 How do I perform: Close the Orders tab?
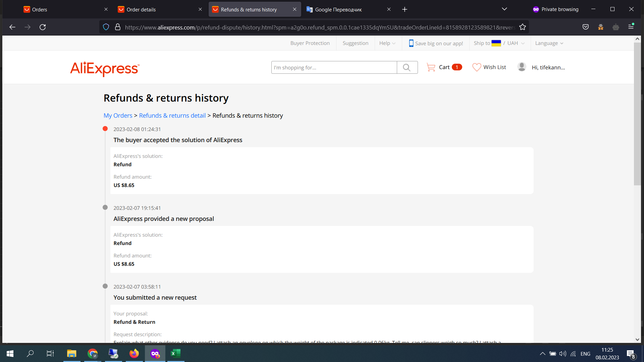tap(106, 9)
